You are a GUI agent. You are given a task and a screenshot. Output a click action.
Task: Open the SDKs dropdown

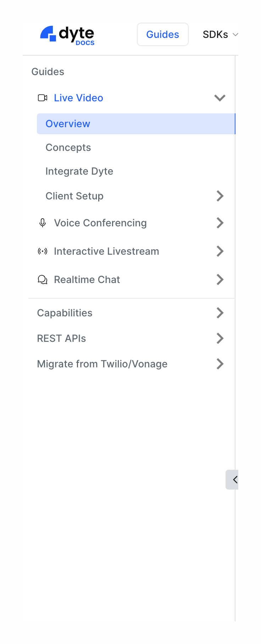[220, 34]
